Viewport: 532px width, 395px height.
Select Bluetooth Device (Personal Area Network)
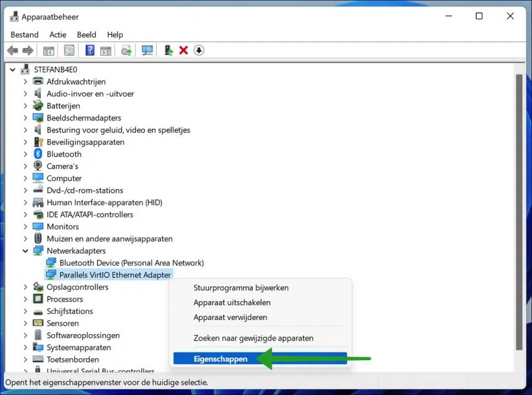[x=131, y=263]
